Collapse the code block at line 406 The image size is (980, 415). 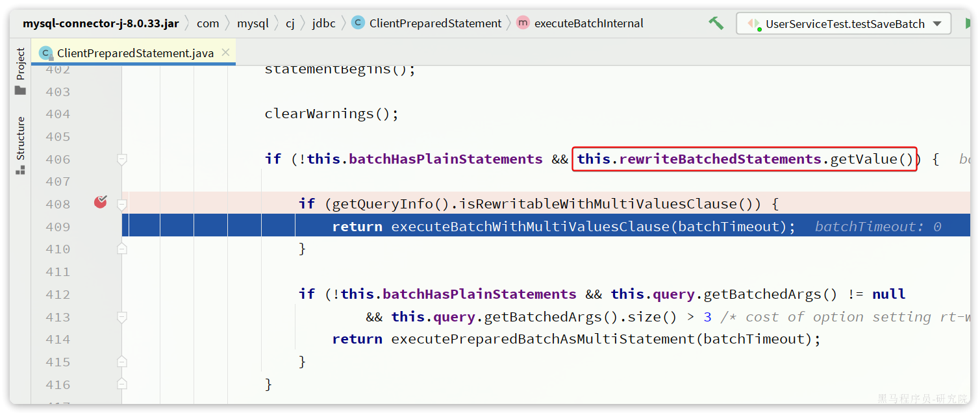click(121, 159)
